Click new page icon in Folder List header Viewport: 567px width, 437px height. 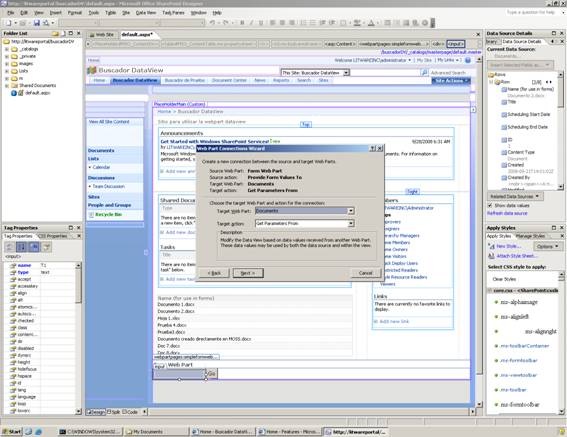click(63, 34)
